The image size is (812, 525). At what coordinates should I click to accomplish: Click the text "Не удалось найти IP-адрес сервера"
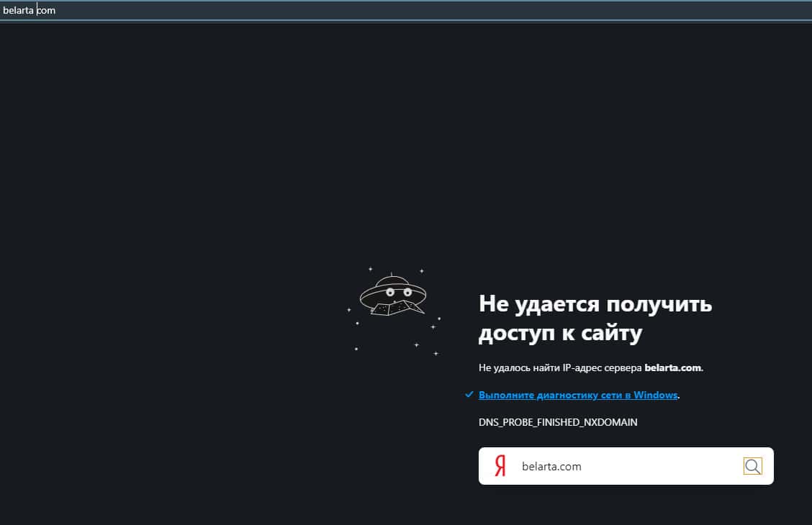click(x=560, y=367)
